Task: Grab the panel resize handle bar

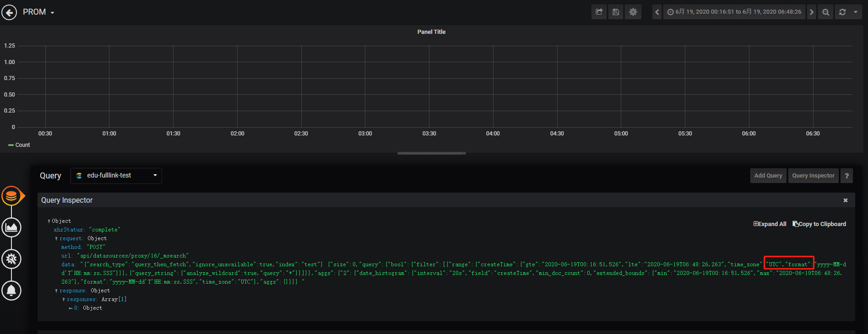Action: pyautogui.click(x=432, y=153)
